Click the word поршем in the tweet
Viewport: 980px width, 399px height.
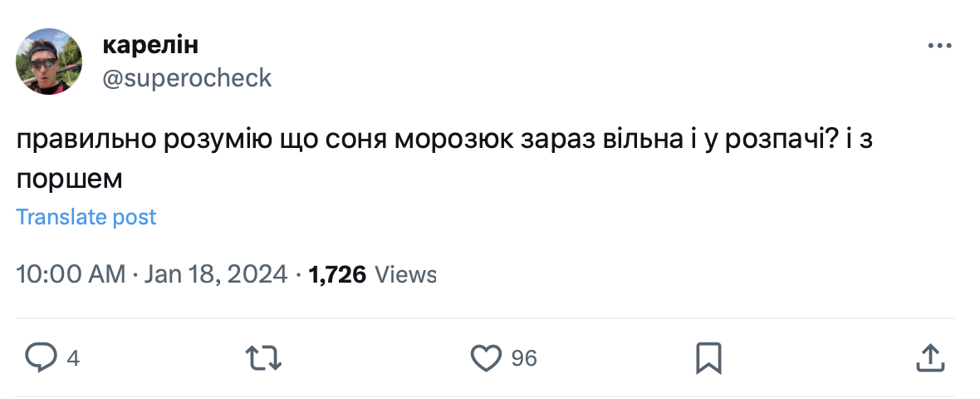[70, 178]
